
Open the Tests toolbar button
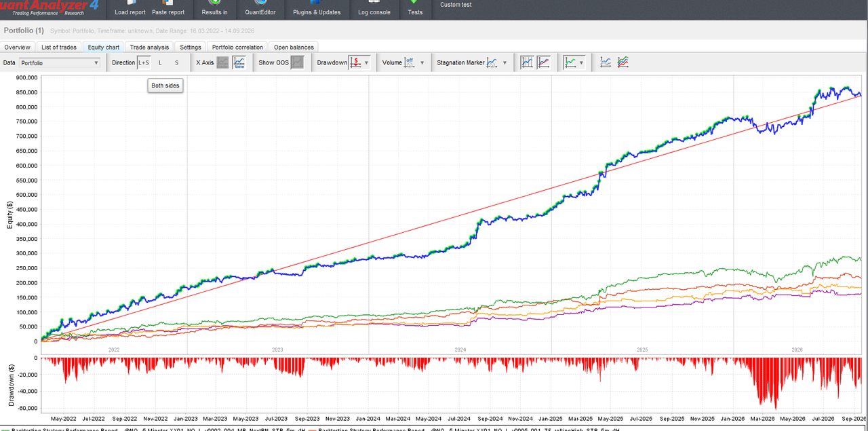tap(415, 9)
